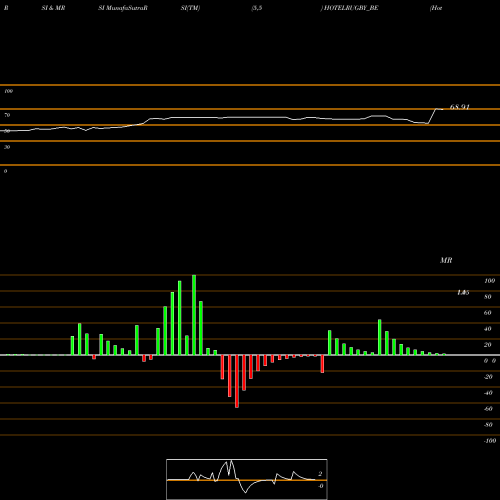
Task: Click the -60 label on the MR axis
Action: (488, 409)
